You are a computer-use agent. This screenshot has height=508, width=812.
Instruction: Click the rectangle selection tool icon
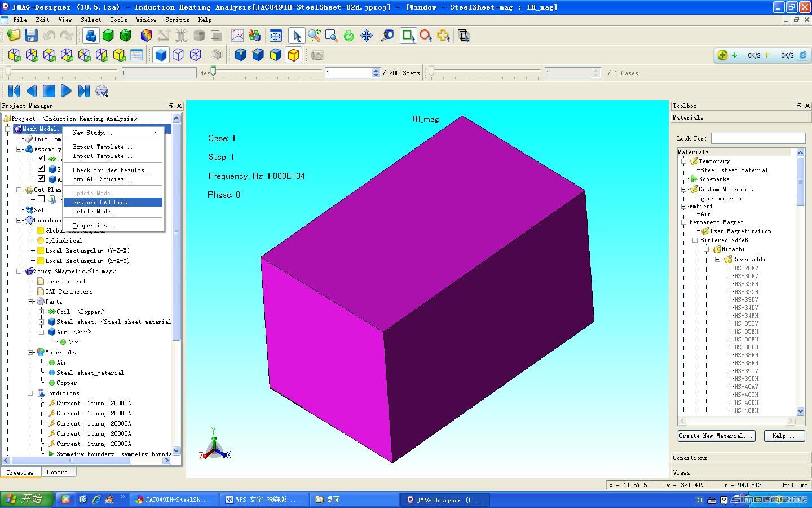tap(407, 36)
